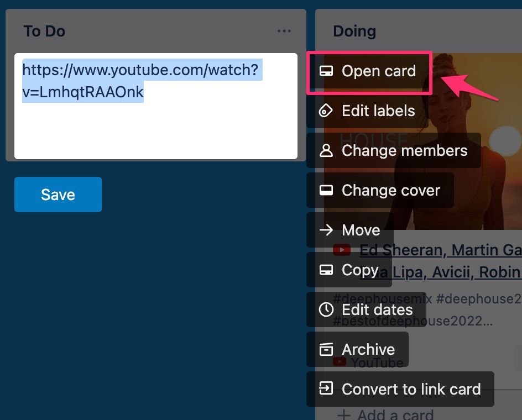
Task: Open the Change cover option
Action: [x=380, y=190]
